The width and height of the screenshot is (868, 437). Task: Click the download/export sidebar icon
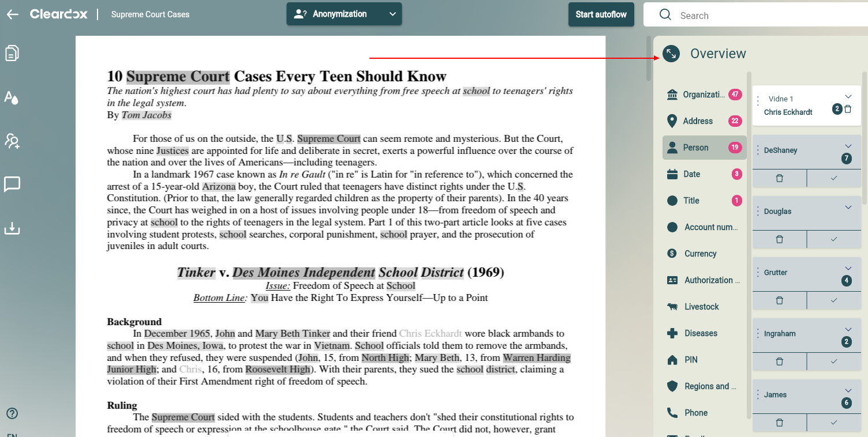tap(12, 228)
